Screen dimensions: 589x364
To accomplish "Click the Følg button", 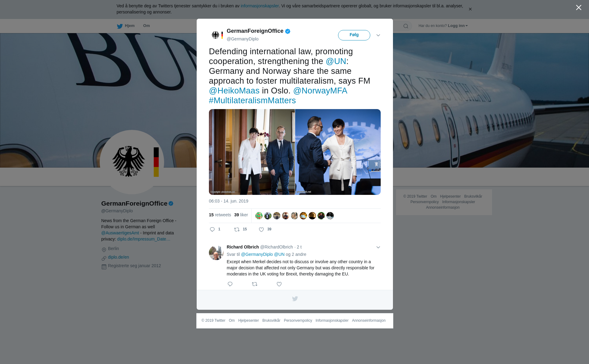I will click(x=354, y=35).
